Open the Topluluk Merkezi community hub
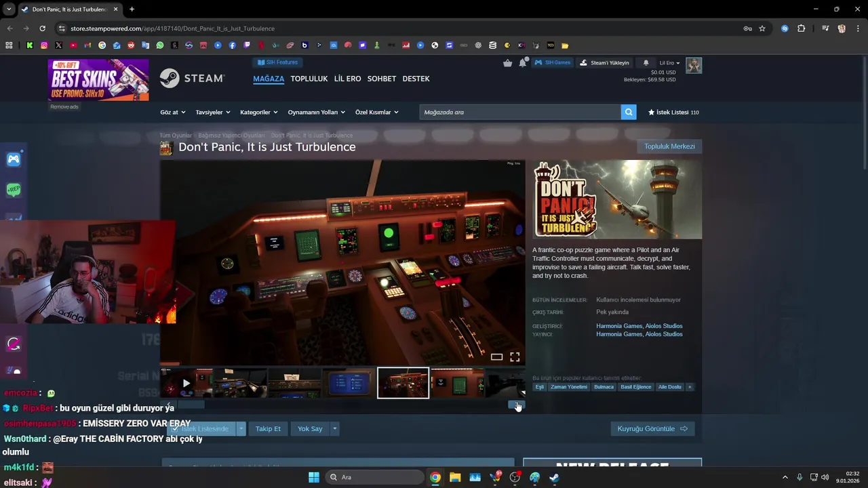Viewport: 868px width, 488px height. pyautogui.click(x=669, y=146)
